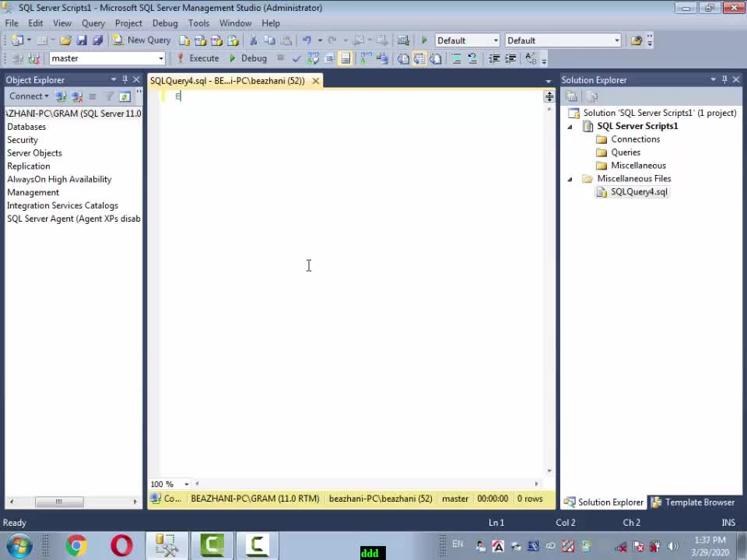
Task: Select the SQLQuery4.sql editor tab
Action: click(x=228, y=81)
